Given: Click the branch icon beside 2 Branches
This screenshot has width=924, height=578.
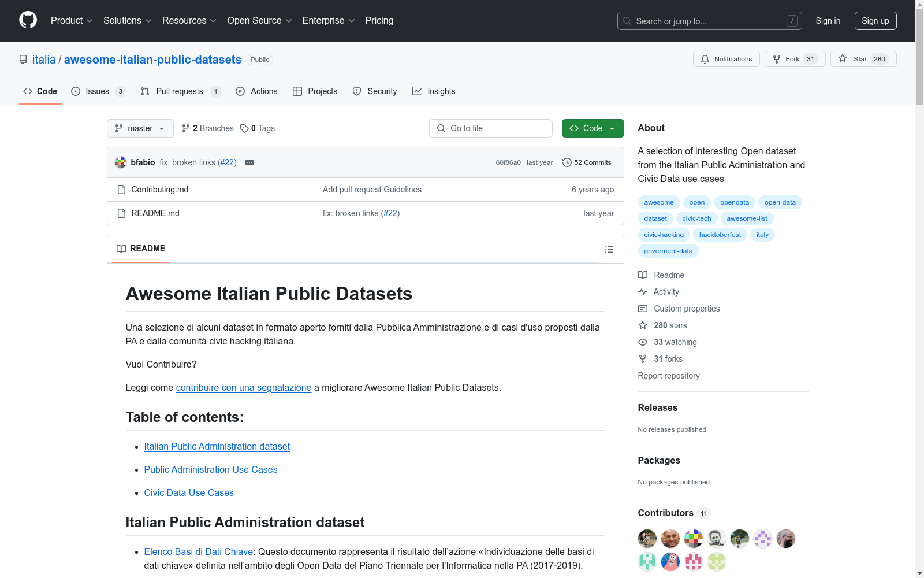Looking at the screenshot, I should click(186, 128).
